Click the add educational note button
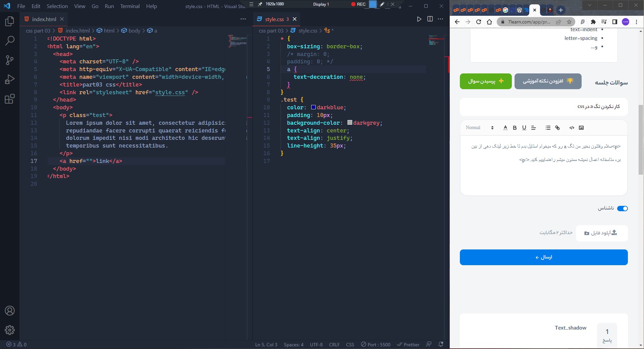This screenshot has width=644, height=349. pos(548,81)
